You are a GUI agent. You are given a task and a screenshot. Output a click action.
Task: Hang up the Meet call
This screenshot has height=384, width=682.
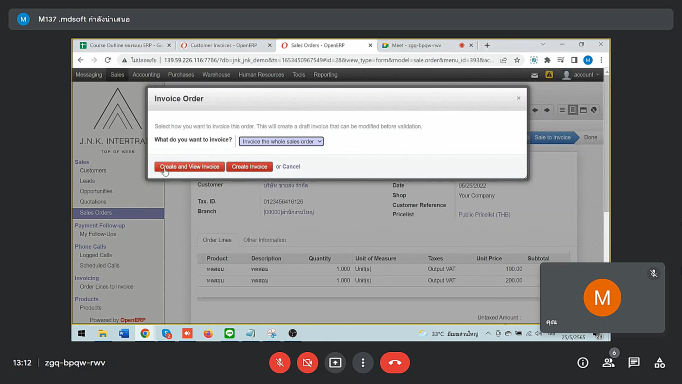click(x=395, y=362)
